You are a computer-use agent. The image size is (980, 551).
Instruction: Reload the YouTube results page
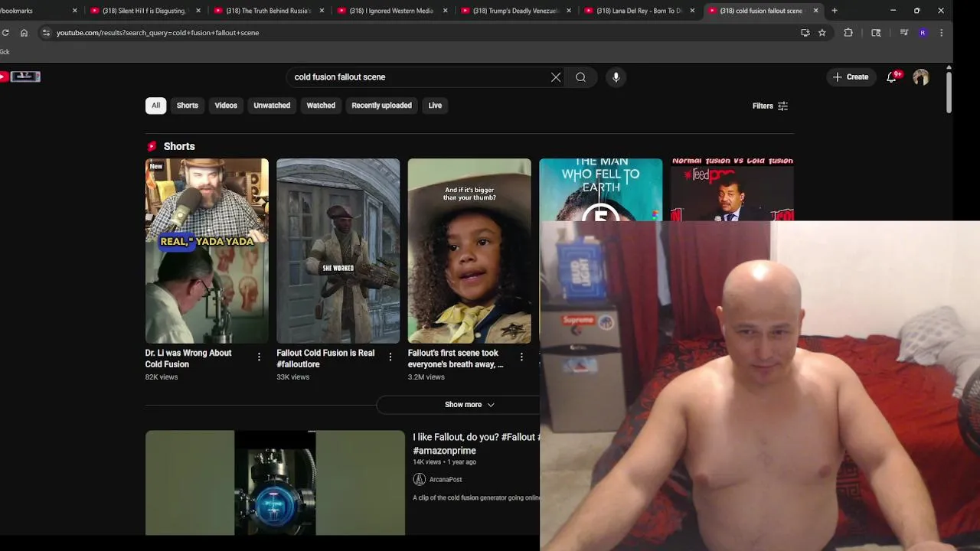pos(5,33)
